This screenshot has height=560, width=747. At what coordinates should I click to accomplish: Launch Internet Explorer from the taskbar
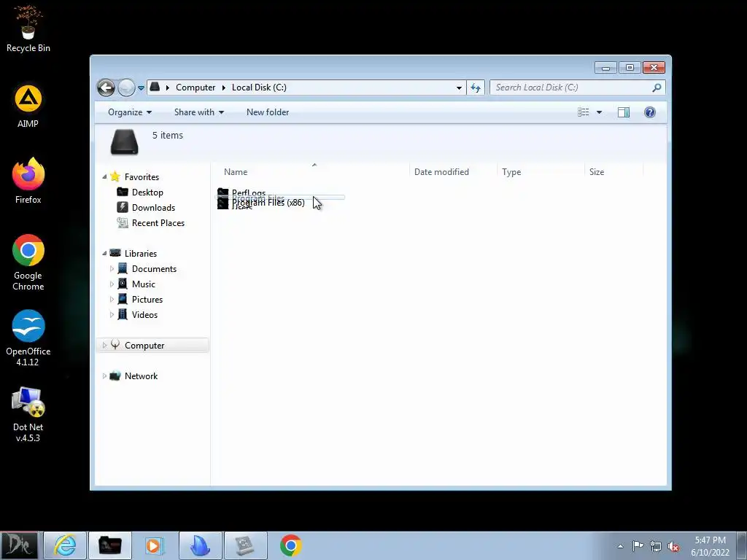click(x=65, y=545)
